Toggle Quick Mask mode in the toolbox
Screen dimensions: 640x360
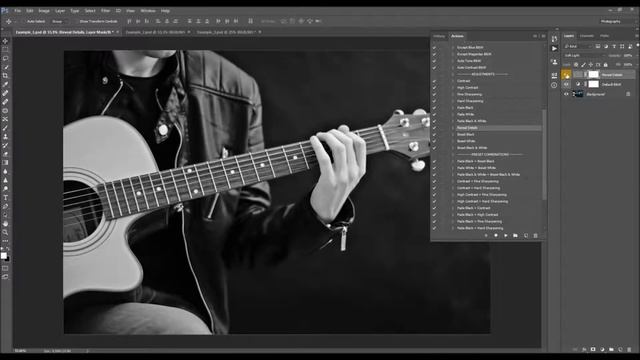pyautogui.click(x=5, y=268)
